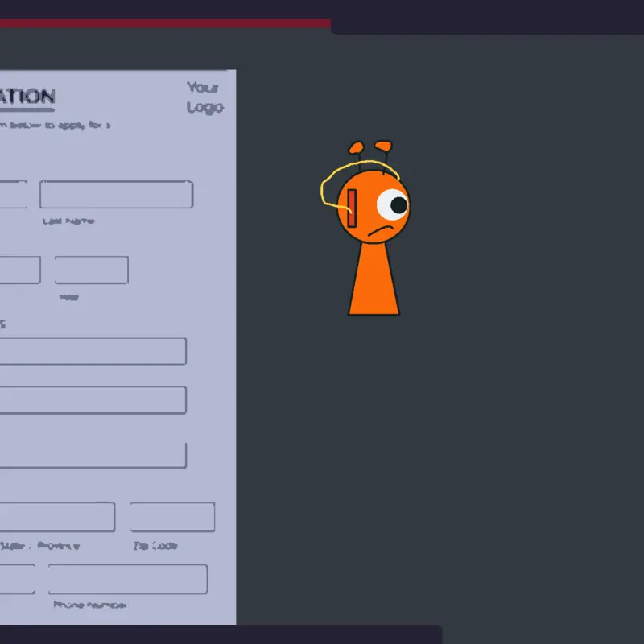Click into the Phone Number field
The height and width of the screenshot is (644, 644).
pos(128,579)
